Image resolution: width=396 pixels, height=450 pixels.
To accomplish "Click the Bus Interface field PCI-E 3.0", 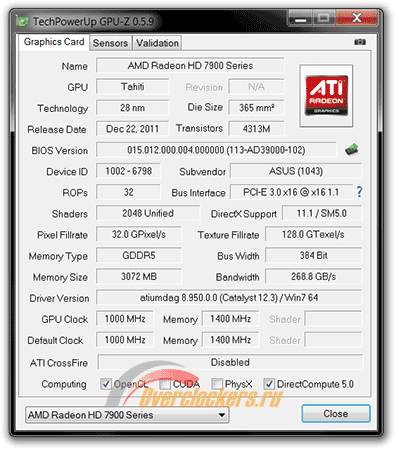I will click(x=291, y=192).
